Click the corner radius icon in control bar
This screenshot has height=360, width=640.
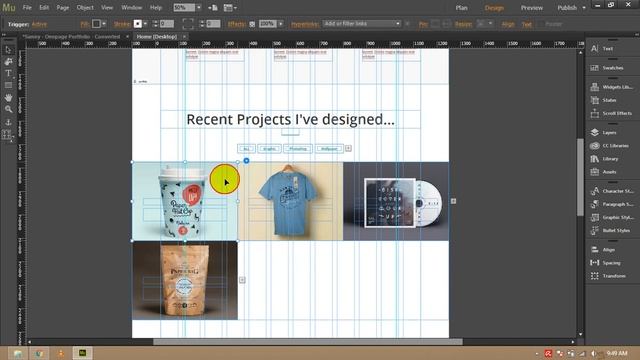(188, 24)
